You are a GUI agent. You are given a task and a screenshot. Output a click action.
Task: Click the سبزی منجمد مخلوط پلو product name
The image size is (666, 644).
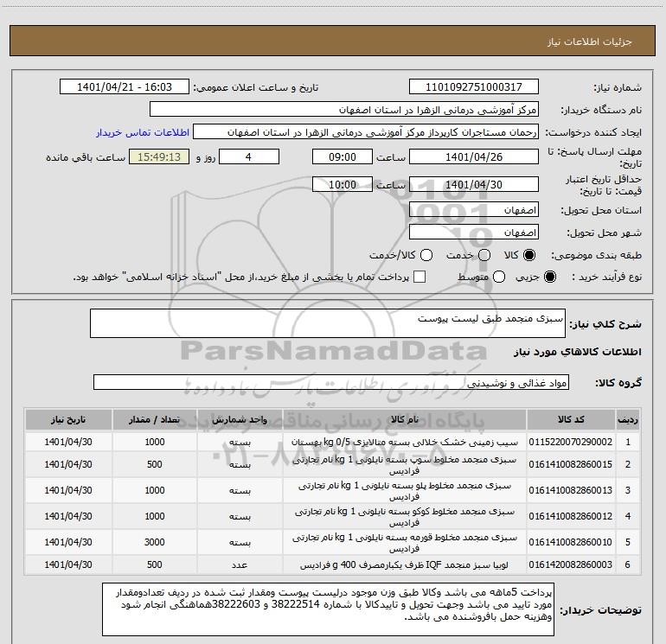click(405, 491)
